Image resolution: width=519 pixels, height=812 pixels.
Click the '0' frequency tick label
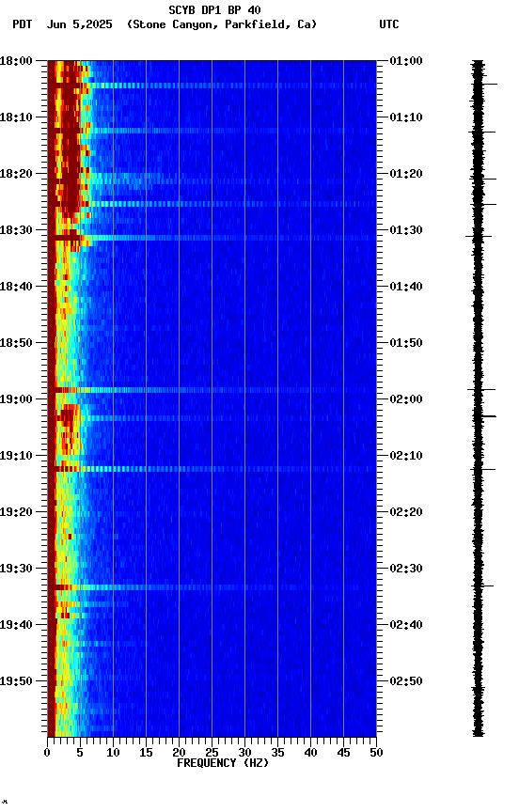47,753
